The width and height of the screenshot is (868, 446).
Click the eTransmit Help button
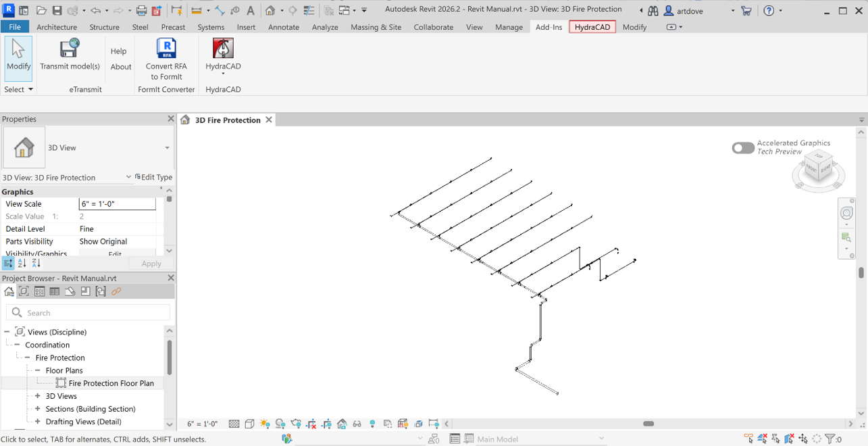click(x=119, y=51)
